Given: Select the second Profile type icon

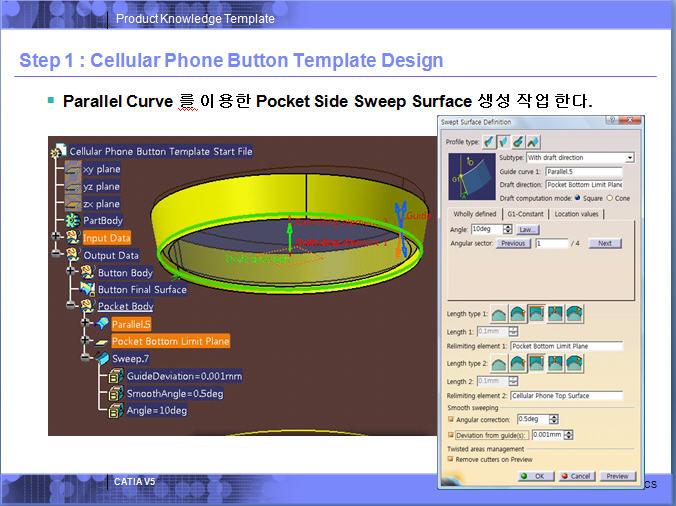Looking at the screenshot, I should point(503,142).
